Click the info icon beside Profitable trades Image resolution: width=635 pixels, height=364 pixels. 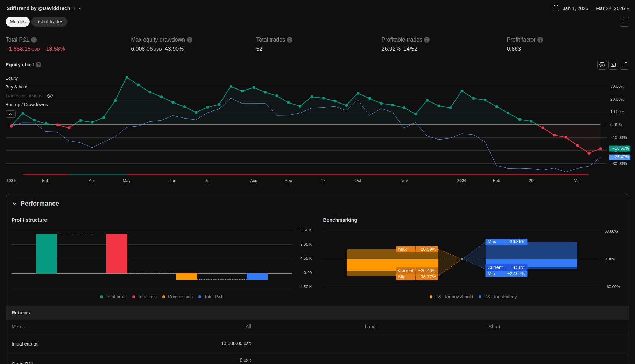pyautogui.click(x=427, y=40)
